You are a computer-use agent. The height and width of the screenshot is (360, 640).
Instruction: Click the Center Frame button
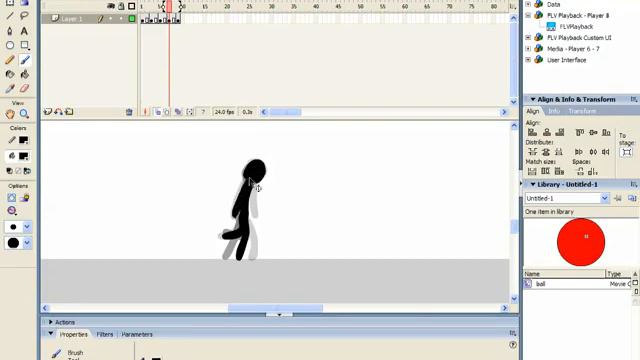click(x=145, y=112)
